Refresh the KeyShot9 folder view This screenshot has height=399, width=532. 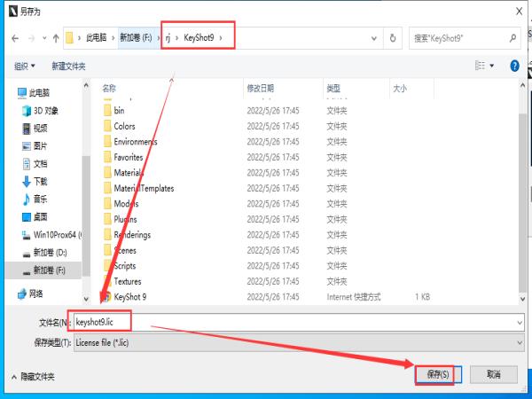tap(395, 39)
